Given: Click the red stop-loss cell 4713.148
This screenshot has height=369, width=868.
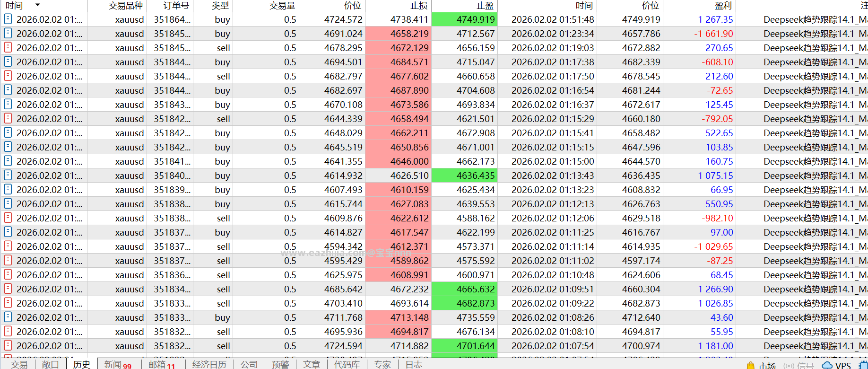Looking at the screenshot, I should [398, 317].
